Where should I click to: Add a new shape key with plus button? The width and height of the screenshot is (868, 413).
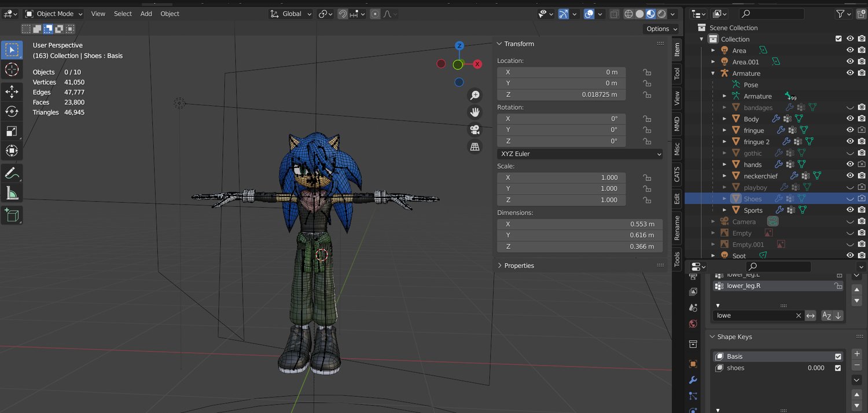pyautogui.click(x=857, y=353)
